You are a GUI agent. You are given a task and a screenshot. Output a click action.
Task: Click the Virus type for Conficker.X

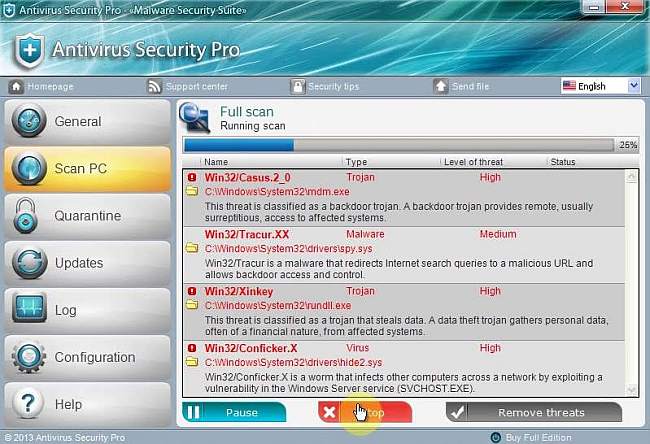click(x=357, y=348)
